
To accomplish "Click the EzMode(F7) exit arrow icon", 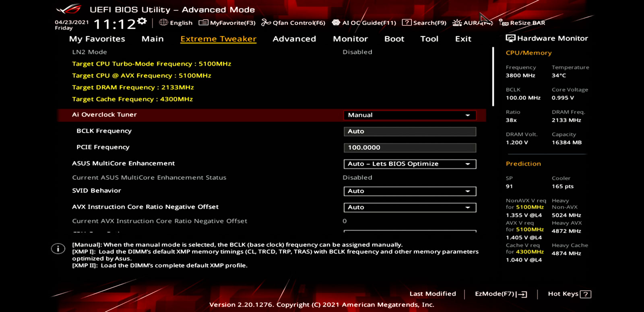I will click(x=522, y=294).
